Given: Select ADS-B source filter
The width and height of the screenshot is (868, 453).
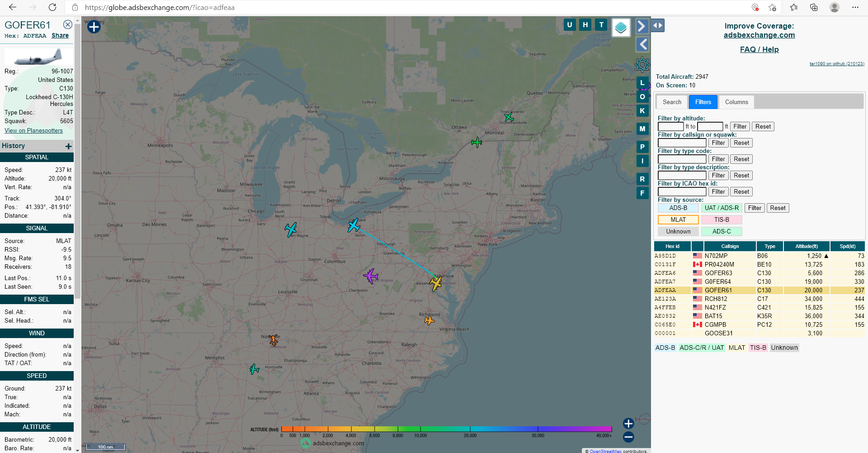Looking at the screenshot, I should pyautogui.click(x=678, y=208).
